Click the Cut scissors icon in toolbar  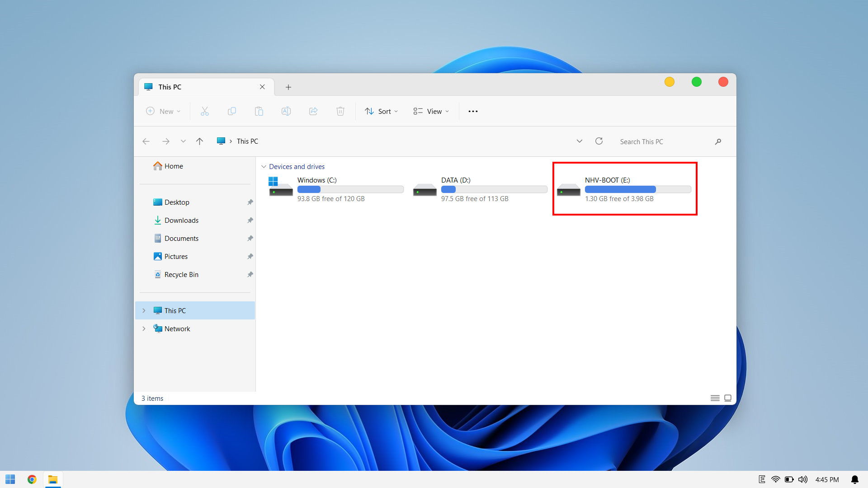(x=205, y=111)
